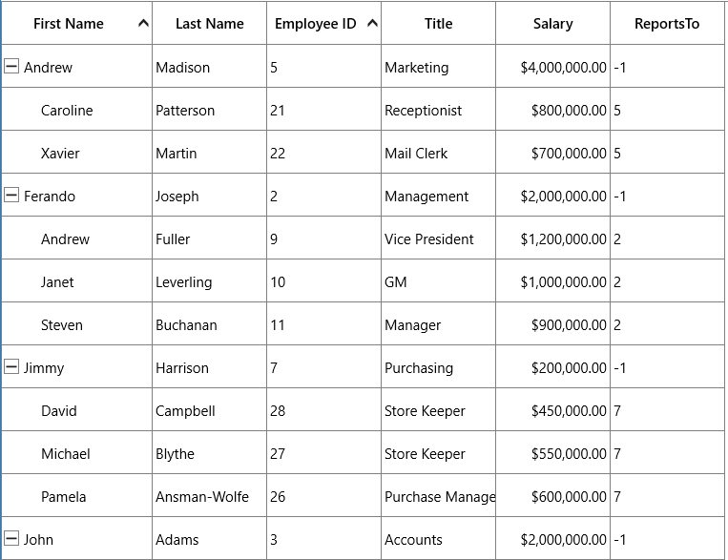Sort by the Salary column header

pyautogui.click(x=552, y=23)
